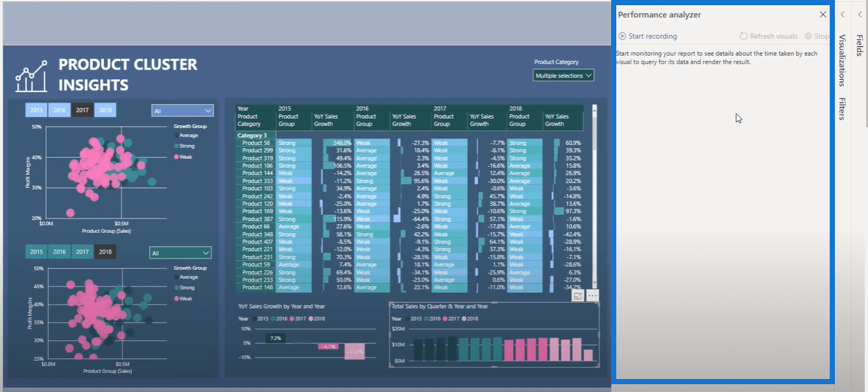Viewport: 868px width, 392px height.
Task: Click the Weak legend item in top scatter chart
Action: coord(183,157)
